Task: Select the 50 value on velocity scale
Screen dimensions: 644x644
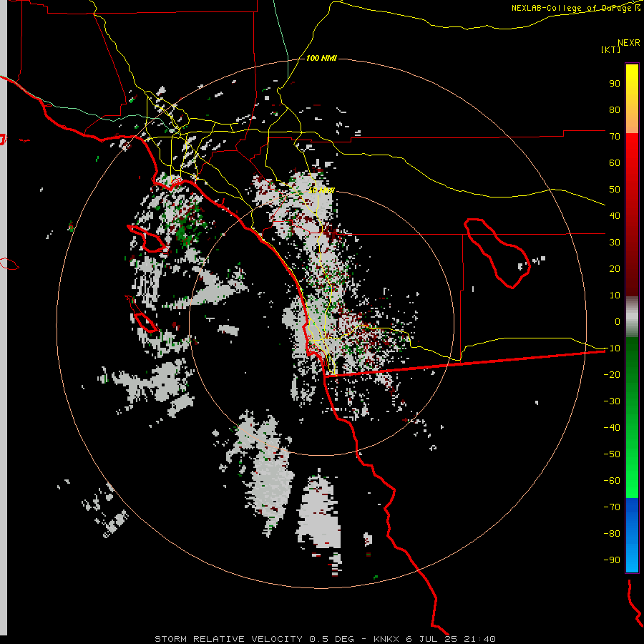Action: pos(615,190)
